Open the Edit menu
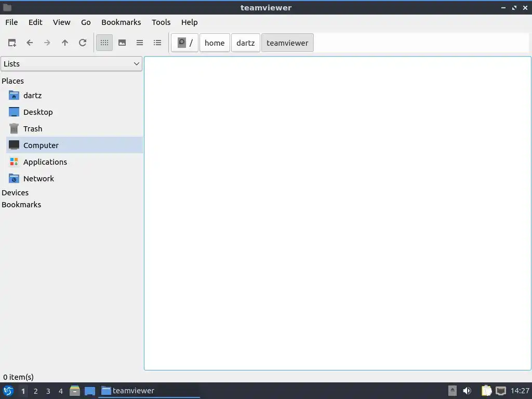 [x=35, y=22]
